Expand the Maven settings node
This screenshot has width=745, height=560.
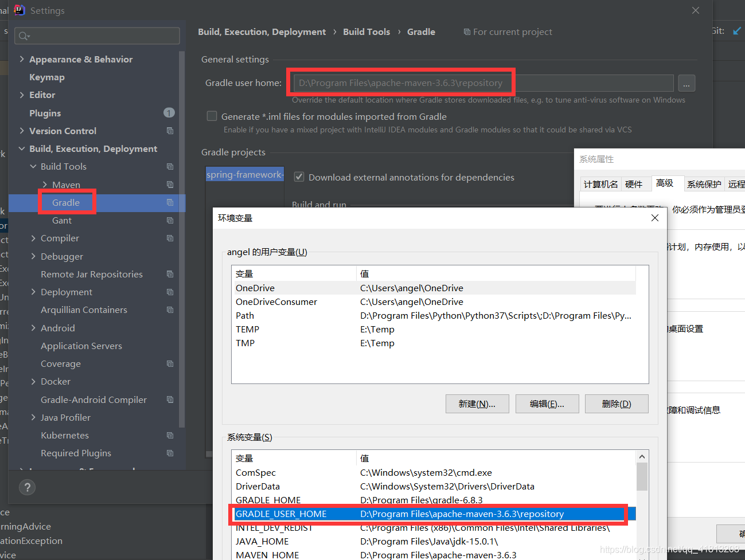[x=45, y=185]
